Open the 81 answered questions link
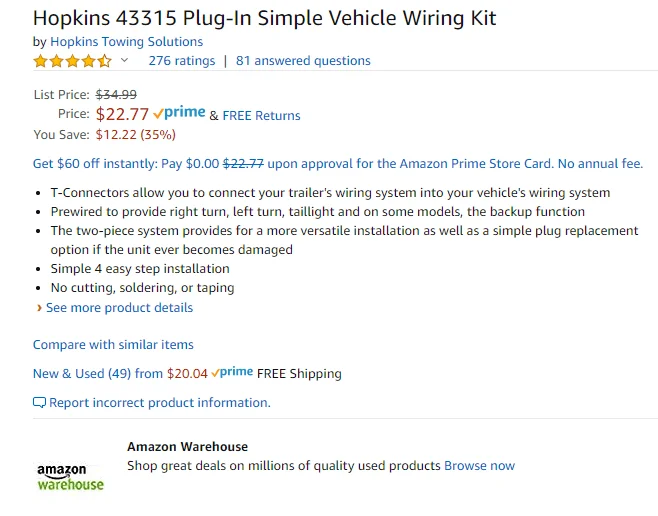The image size is (658, 516). 303,61
